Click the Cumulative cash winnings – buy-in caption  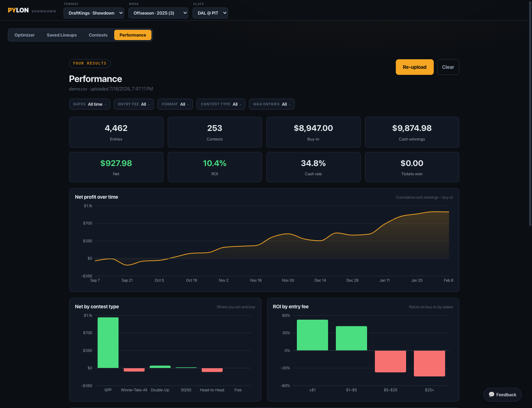click(x=425, y=197)
